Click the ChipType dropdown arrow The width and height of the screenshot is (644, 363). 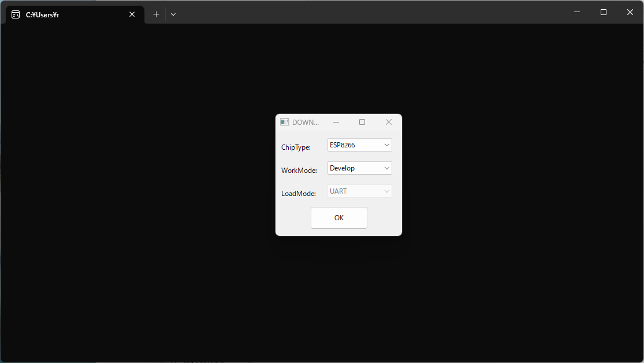pyautogui.click(x=386, y=145)
